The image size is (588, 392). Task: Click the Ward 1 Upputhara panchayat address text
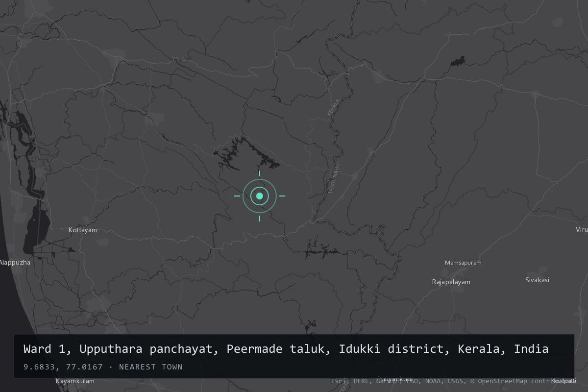coord(286,349)
